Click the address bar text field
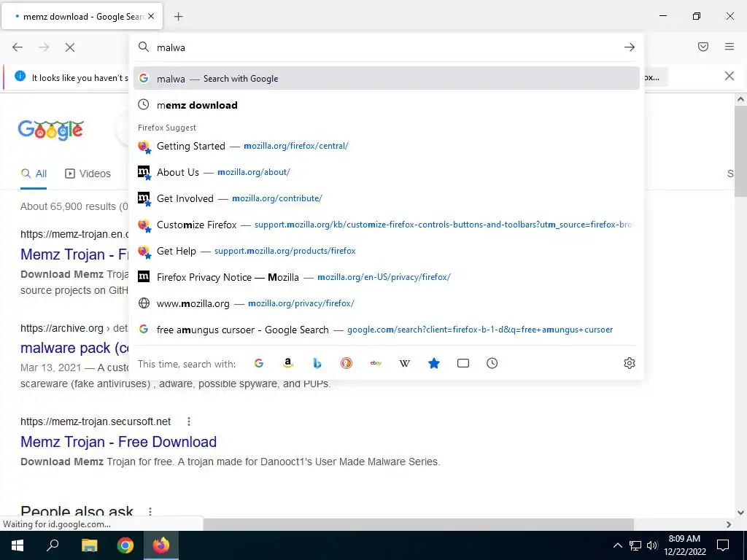 (x=386, y=47)
